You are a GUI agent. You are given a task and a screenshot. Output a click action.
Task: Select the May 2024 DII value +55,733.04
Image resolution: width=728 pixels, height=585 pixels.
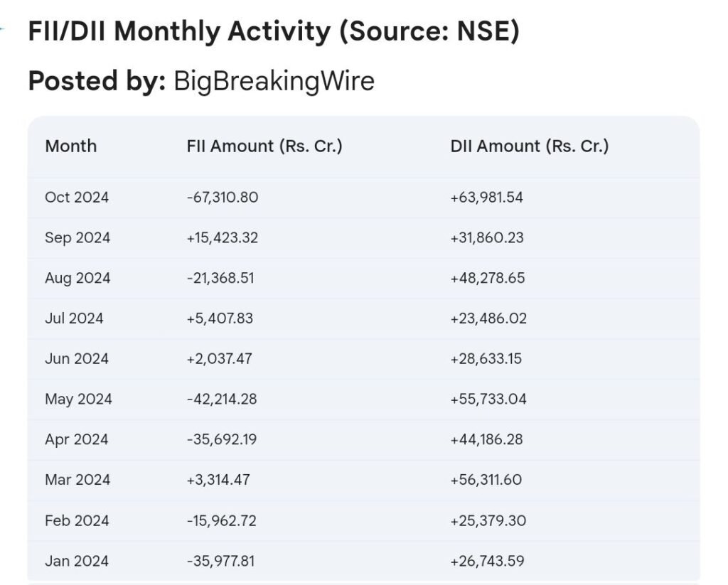point(488,399)
